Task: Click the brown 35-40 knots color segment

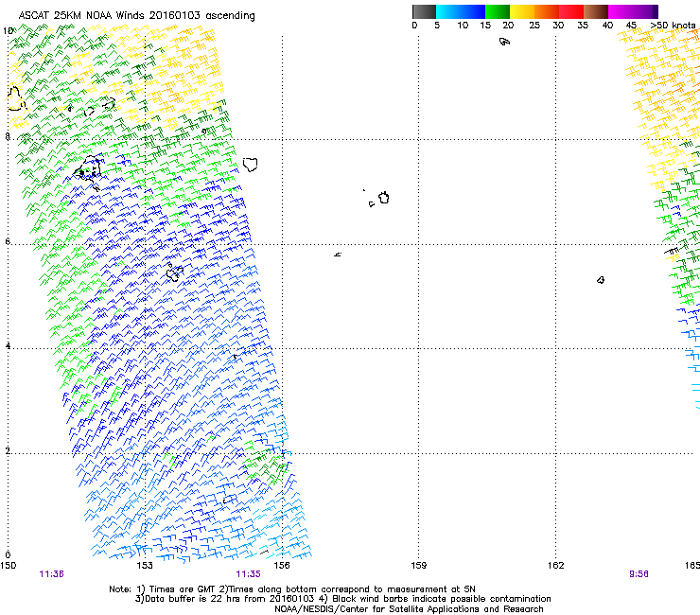Action: [x=596, y=11]
